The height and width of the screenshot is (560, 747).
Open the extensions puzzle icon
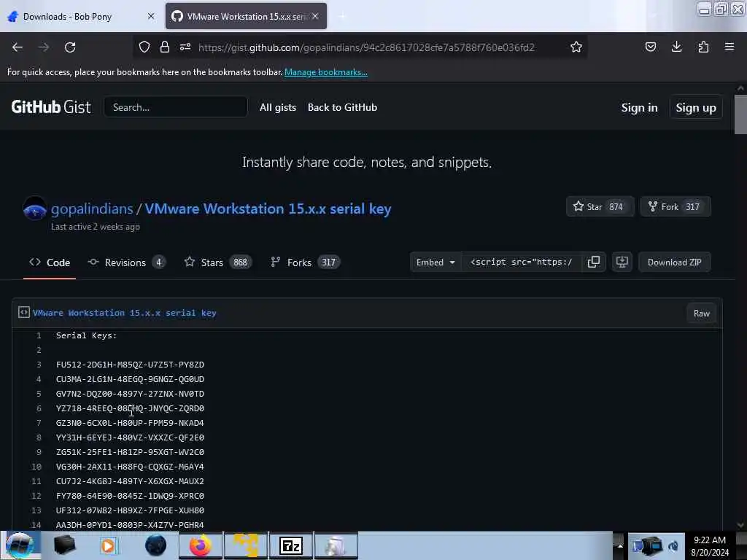(703, 47)
